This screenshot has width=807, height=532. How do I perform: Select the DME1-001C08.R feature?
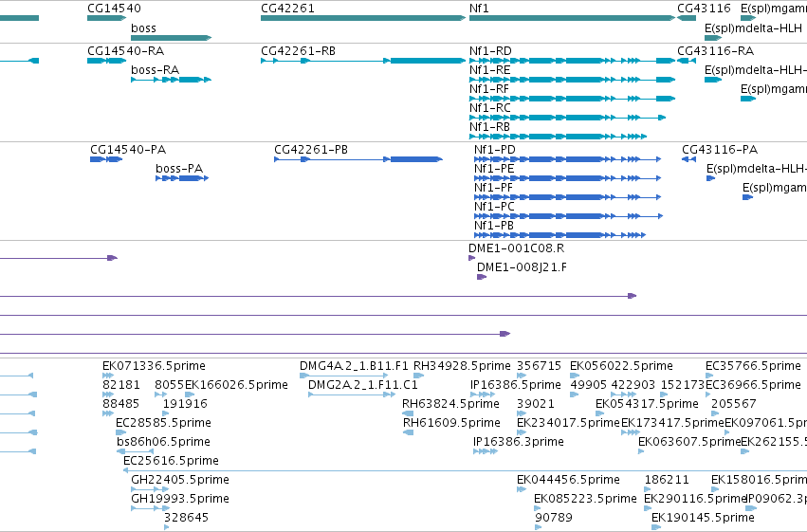pos(472,258)
